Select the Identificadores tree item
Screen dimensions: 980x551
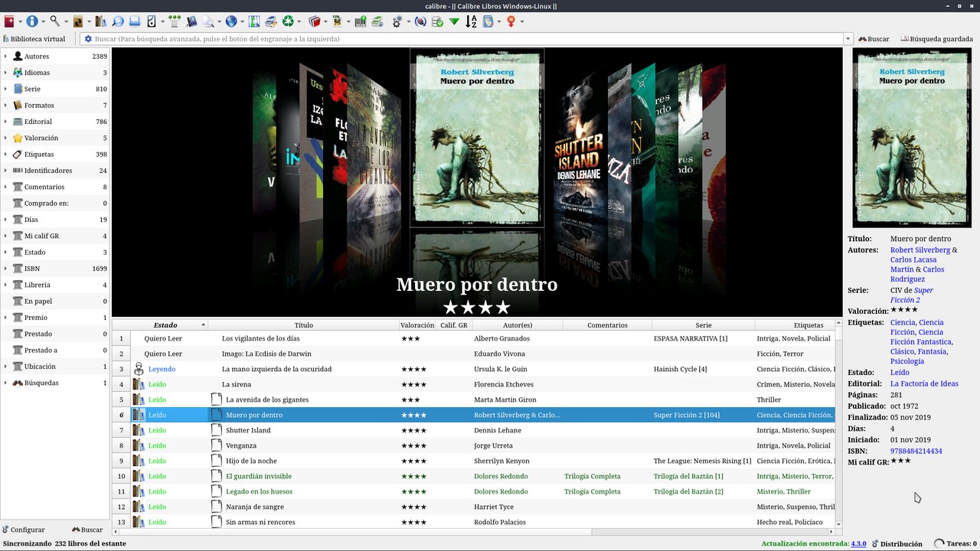coord(55,171)
